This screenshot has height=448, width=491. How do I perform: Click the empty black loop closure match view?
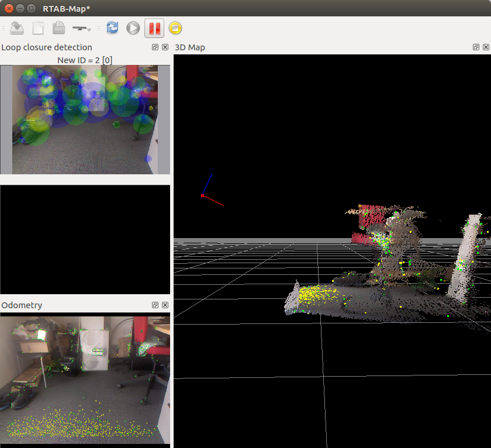point(85,240)
